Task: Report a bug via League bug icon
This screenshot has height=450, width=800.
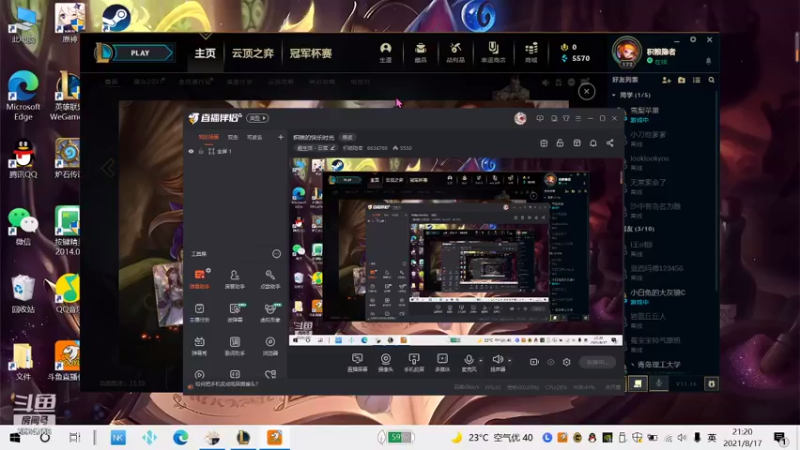Action: click(711, 384)
